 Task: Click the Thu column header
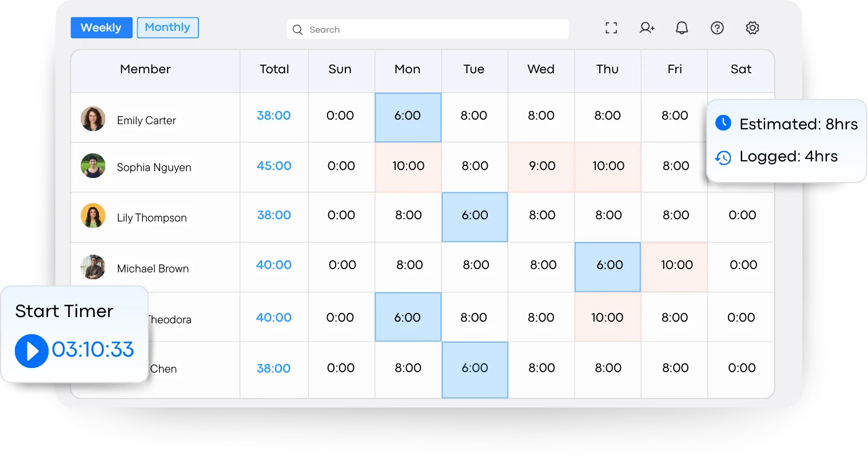coord(607,69)
